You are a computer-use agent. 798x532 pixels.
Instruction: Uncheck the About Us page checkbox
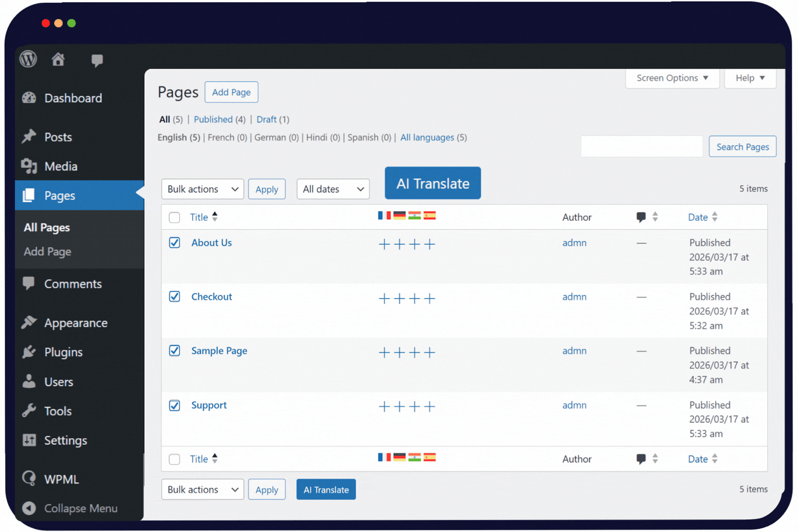click(x=174, y=243)
